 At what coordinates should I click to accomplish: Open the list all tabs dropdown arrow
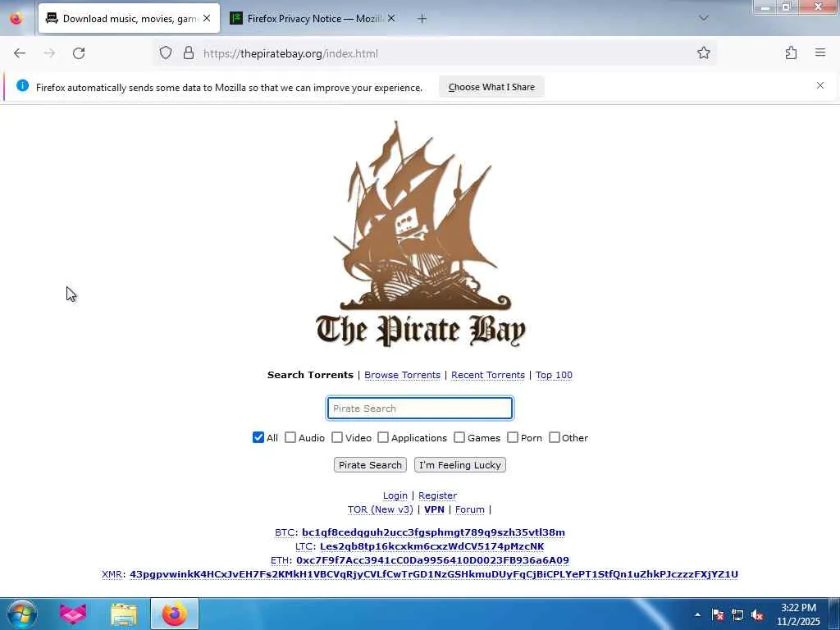[x=703, y=18]
